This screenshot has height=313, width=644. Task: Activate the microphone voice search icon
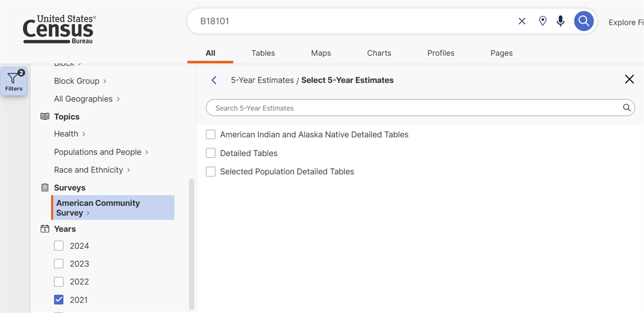[x=561, y=21]
